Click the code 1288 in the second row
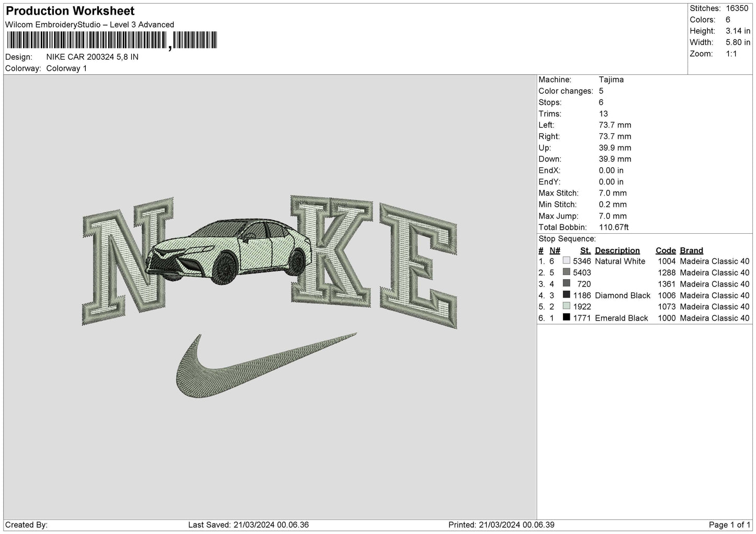This screenshot has height=534, width=756. coord(667,272)
